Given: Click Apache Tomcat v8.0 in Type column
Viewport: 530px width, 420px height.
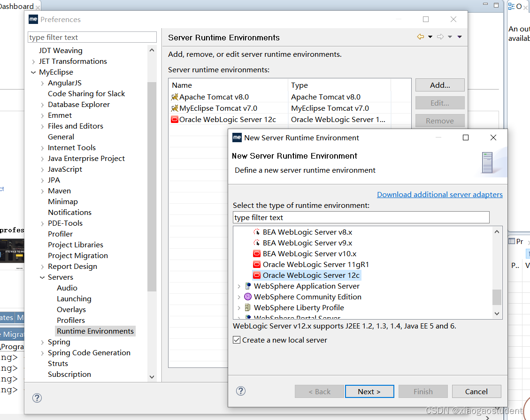Looking at the screenshot, I should coord(325,97).
